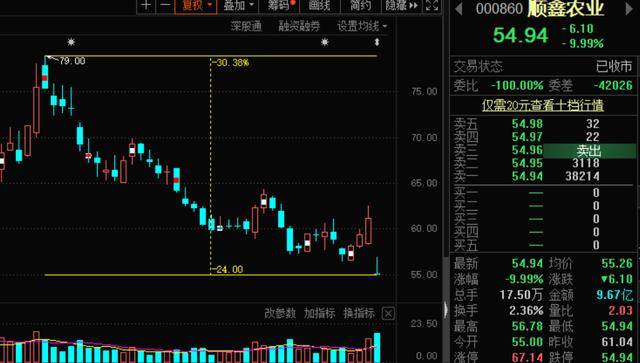Toggle 隐藏 hide panel button

pos(402,6)
